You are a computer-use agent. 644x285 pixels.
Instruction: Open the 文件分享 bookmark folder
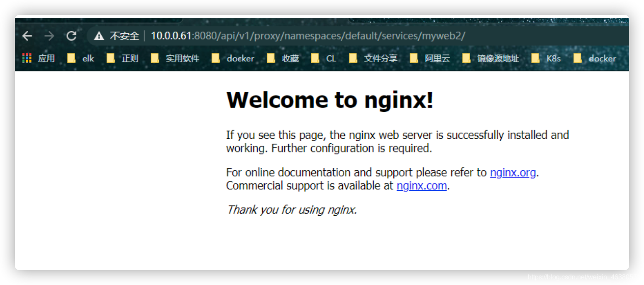click(373, 58)
